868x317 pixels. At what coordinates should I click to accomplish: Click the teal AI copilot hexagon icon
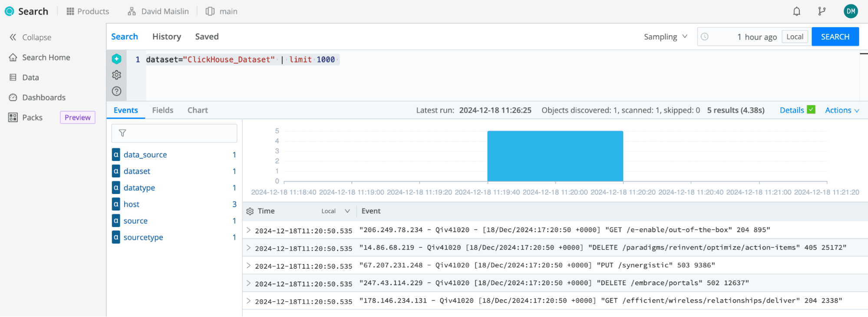tap(116, 59)
